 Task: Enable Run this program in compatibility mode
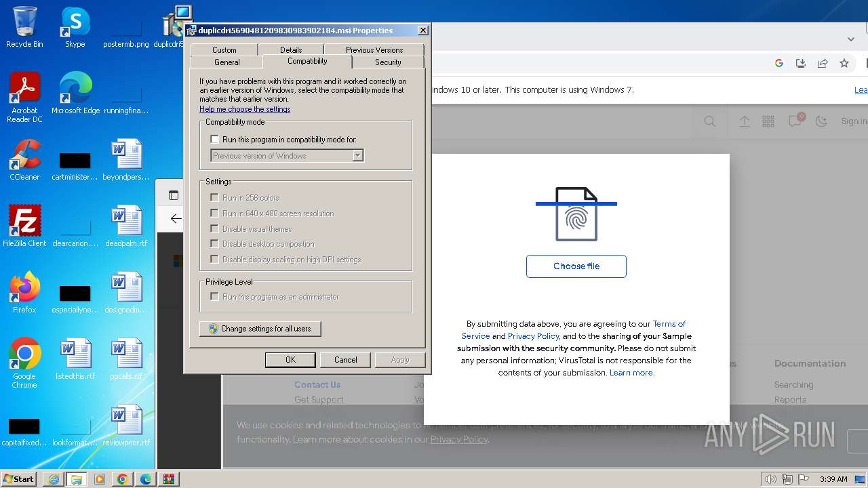pyautogui.click(x=215, y=140)
